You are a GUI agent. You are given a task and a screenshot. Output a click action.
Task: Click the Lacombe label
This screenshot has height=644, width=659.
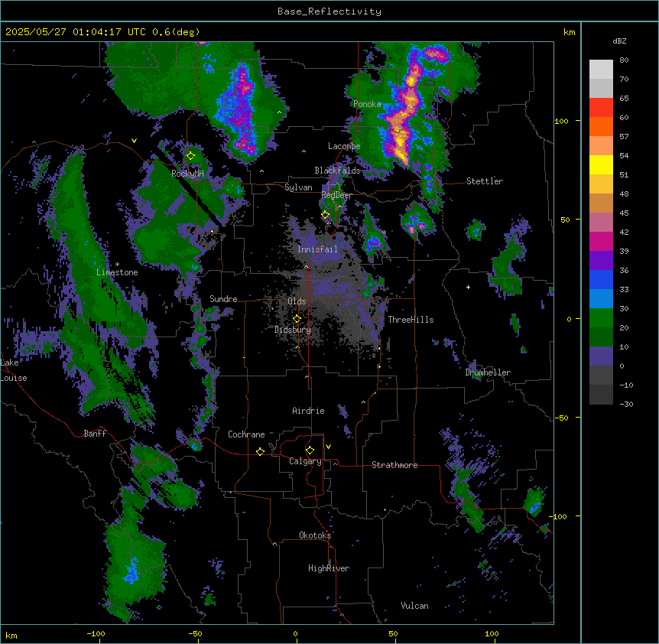[344, 146]
